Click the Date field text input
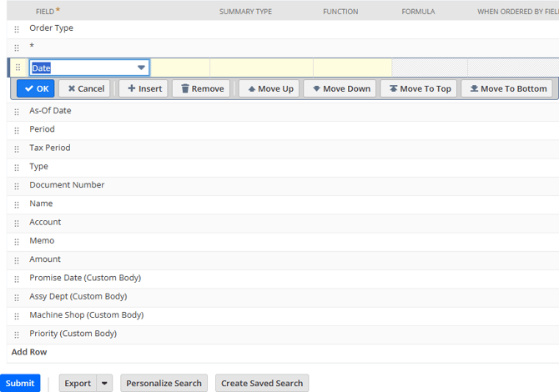 82,68
